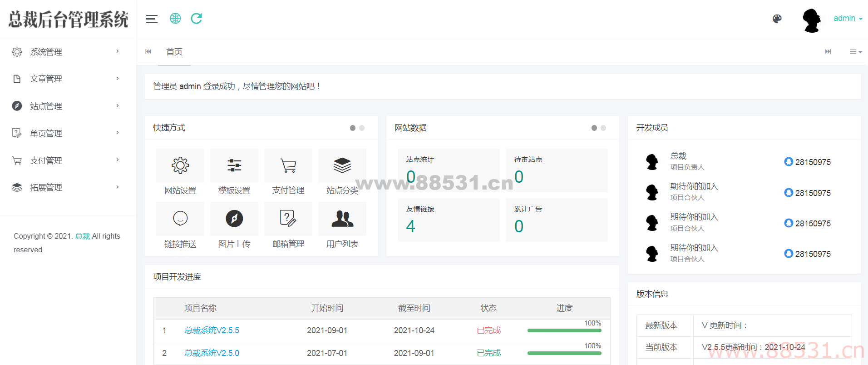The height and width of the screenshot is (365, 868).
Task: Expand 单页管理 sidebar menu
Action: (x=68, y=133)
